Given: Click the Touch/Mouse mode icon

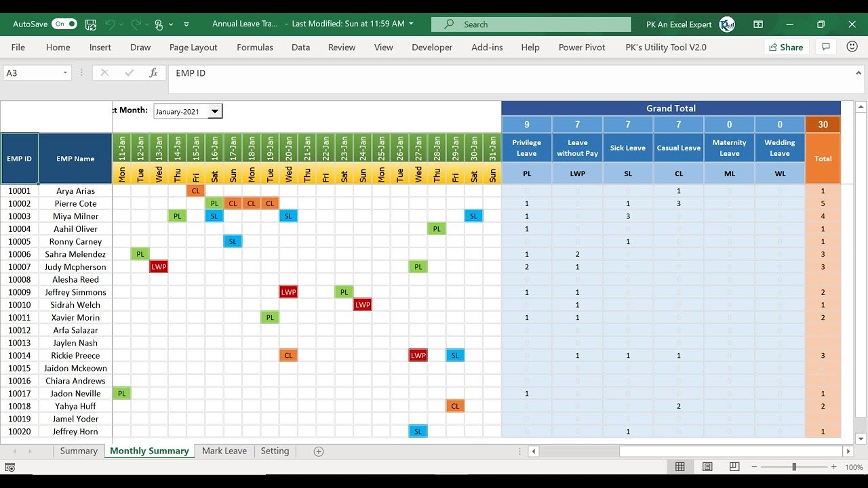Looking at the screenshot, I should (x=159, y=24).
